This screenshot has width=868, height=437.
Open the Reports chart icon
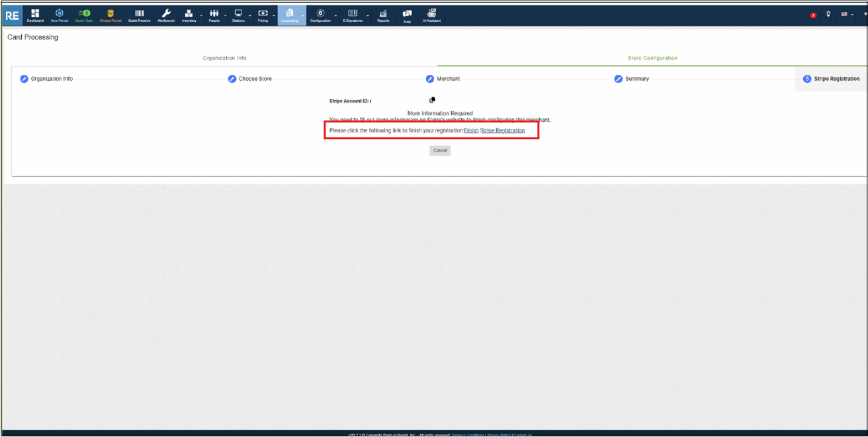[383, 15]
